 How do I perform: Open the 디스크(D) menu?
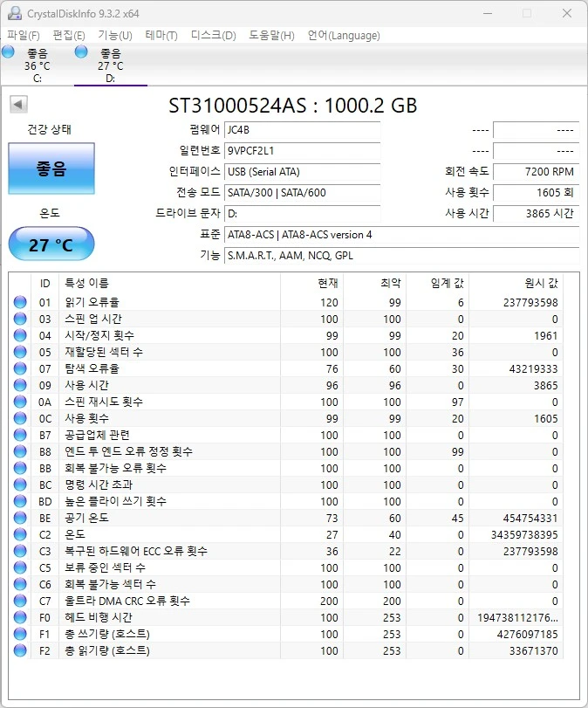(214, 35)
